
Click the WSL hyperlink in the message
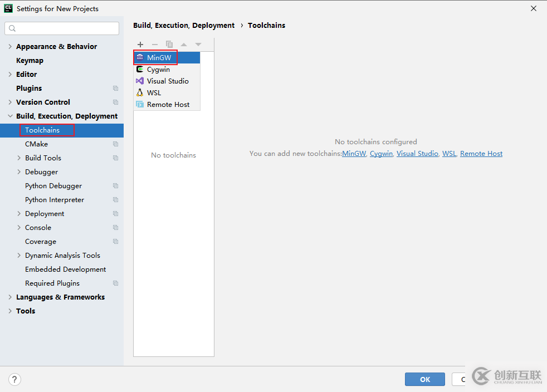click(449, 154)
